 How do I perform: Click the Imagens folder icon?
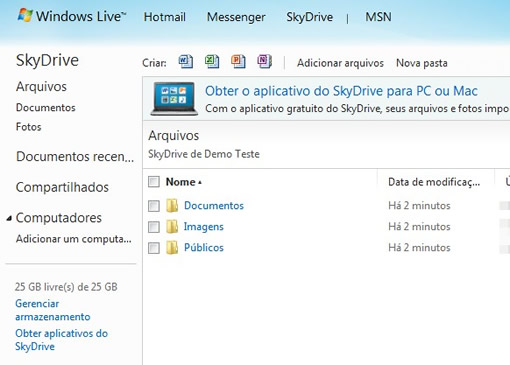[172, 227]
